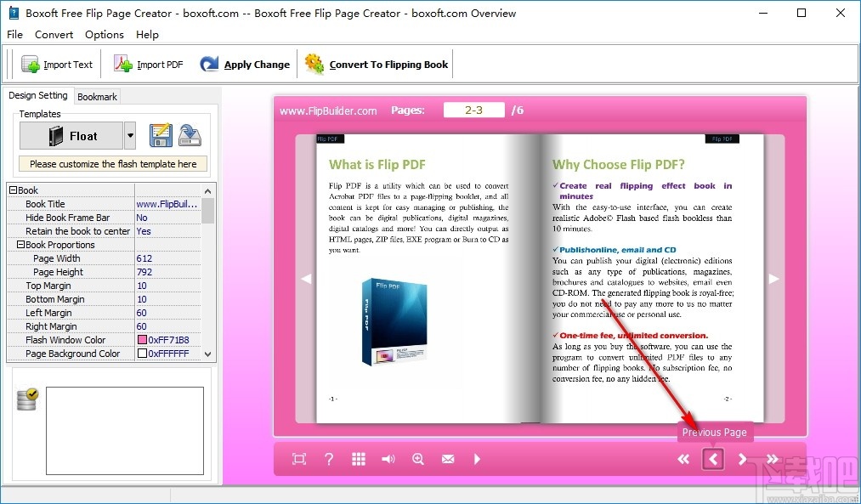861x504 pixels.
Task: Open the Options menu
Action: pos(104,34)
